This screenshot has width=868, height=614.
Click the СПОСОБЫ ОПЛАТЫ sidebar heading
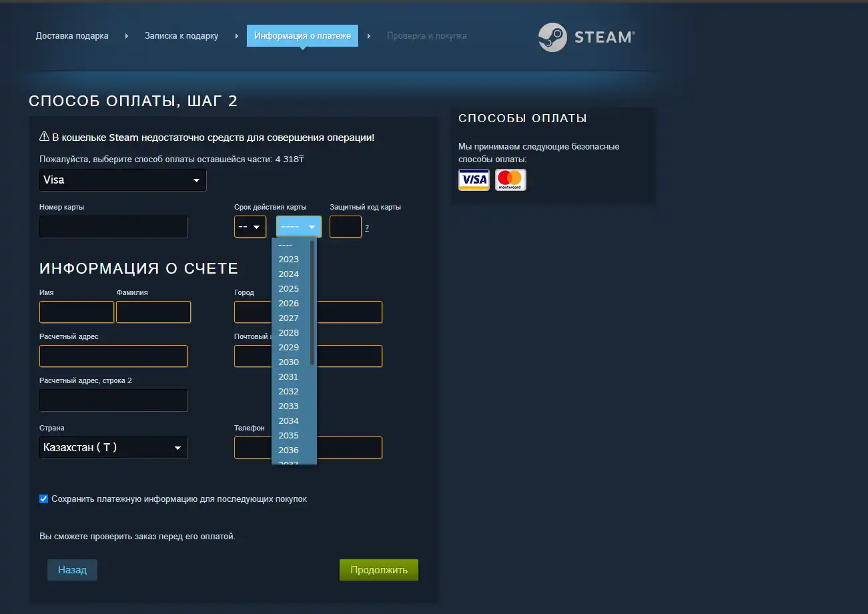point(522,119)
